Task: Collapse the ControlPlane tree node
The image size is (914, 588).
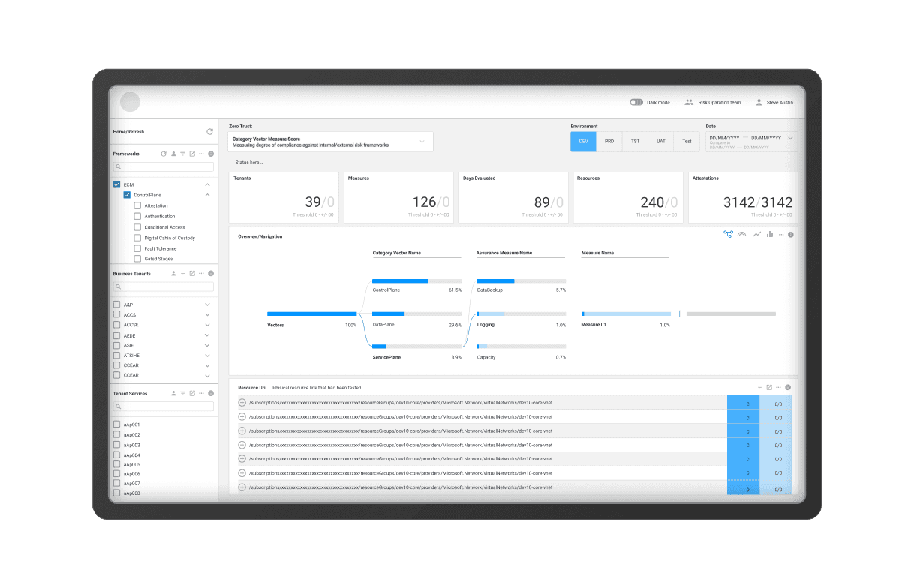Action: [x=207, y=195]
